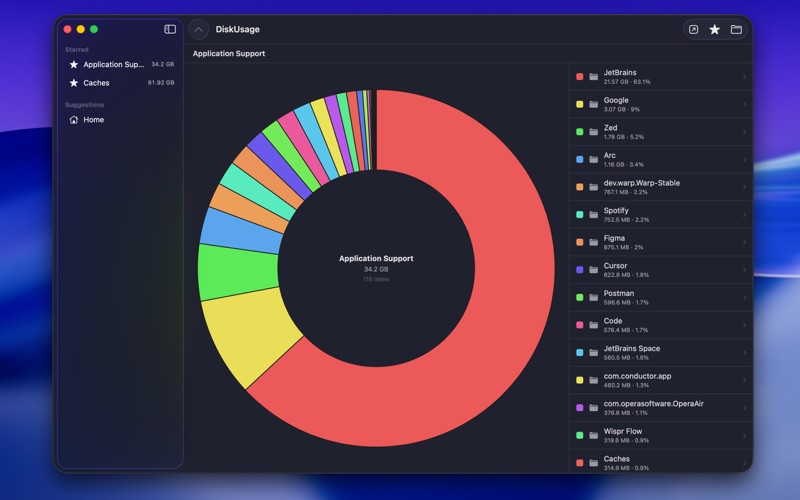Select the green Zed color swatch

pyautogui.click(x=580, y=132)
